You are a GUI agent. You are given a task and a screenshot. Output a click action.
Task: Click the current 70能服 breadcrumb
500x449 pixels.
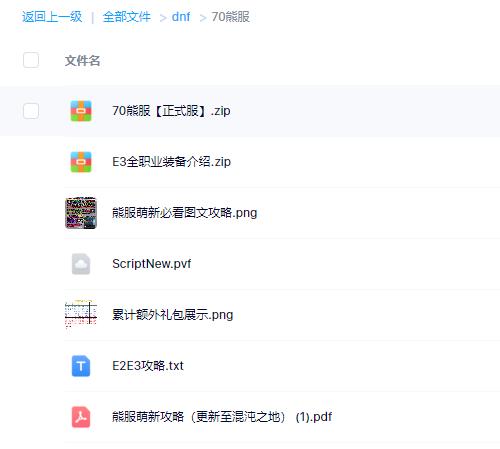231,17
